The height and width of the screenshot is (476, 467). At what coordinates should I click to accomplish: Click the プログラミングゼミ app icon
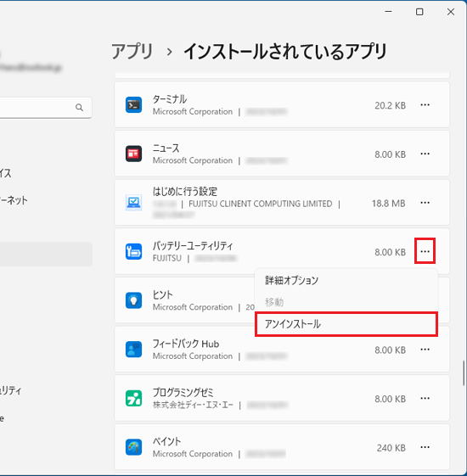[x=133, y=398]
